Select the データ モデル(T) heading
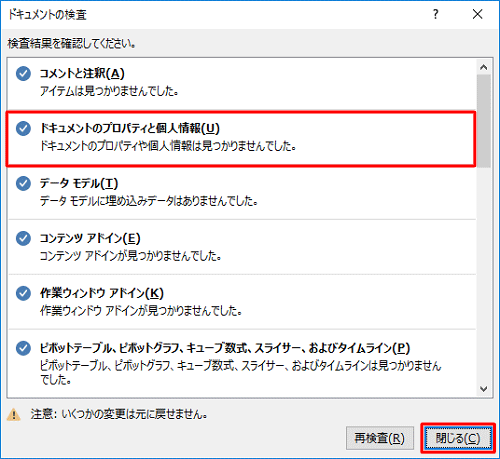 pos(79,183)
